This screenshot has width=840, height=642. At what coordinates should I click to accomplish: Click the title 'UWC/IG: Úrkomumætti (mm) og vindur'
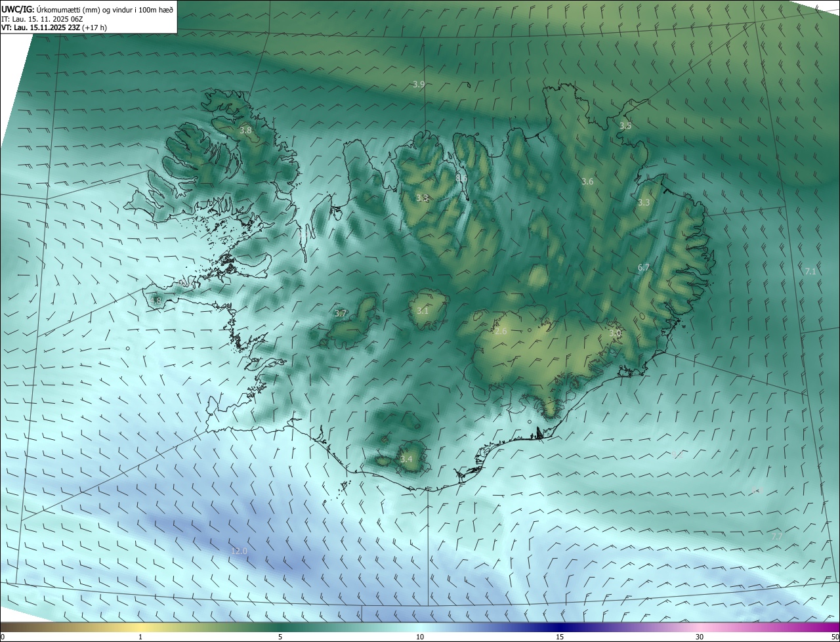pos(67,9)
